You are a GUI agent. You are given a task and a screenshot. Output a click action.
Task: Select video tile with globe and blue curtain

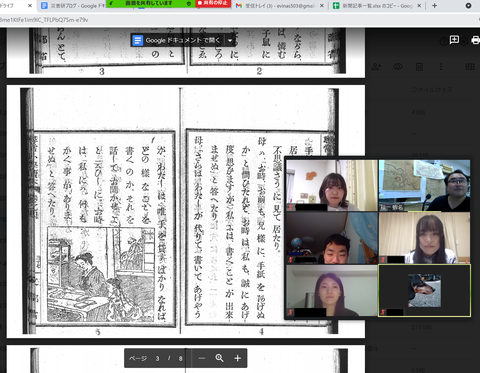click(332, 238)
